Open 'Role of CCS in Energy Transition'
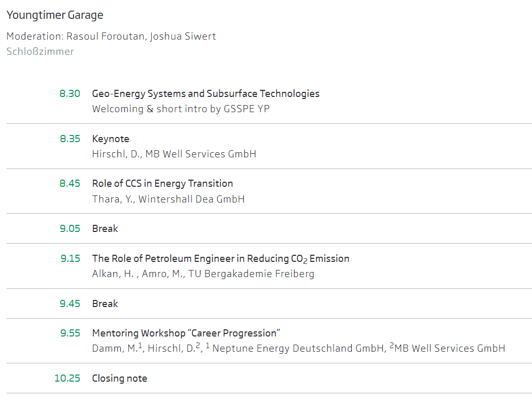Viewport: 532px width, 407px height. [x=162, y=184]
